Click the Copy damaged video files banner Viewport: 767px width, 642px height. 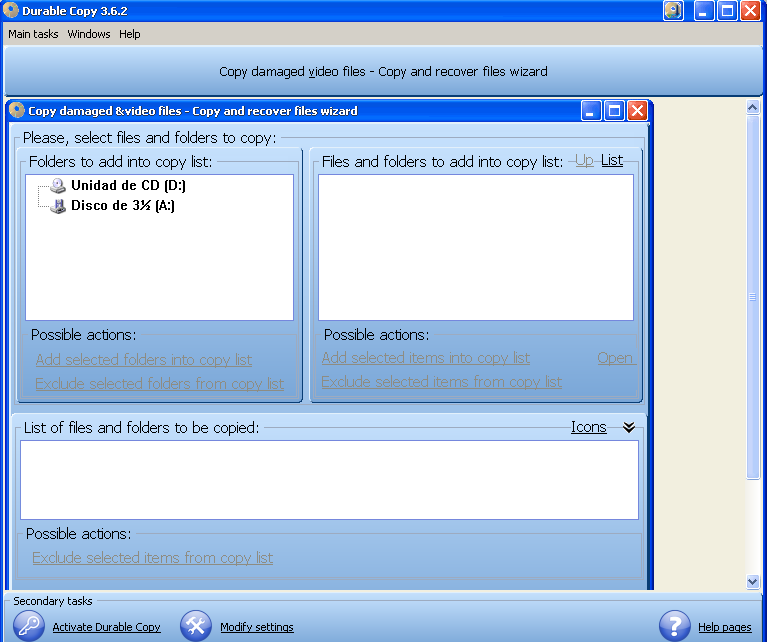coord(383,71)
